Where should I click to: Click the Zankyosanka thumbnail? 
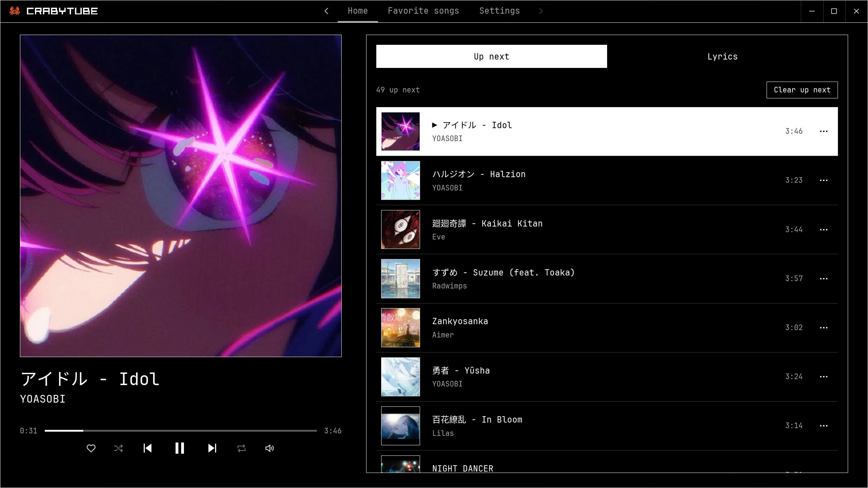pos(400,328)
